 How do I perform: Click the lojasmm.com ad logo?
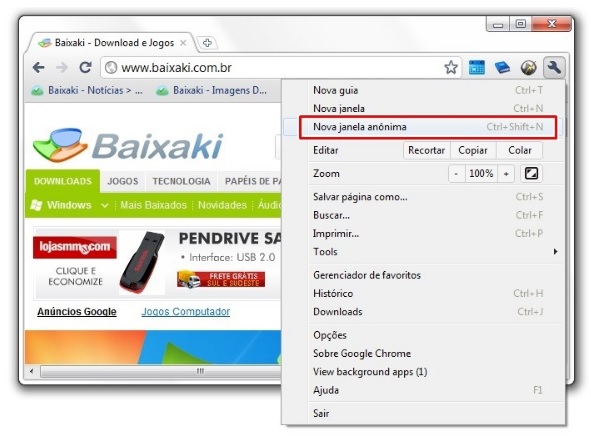(x=75, y=248)
